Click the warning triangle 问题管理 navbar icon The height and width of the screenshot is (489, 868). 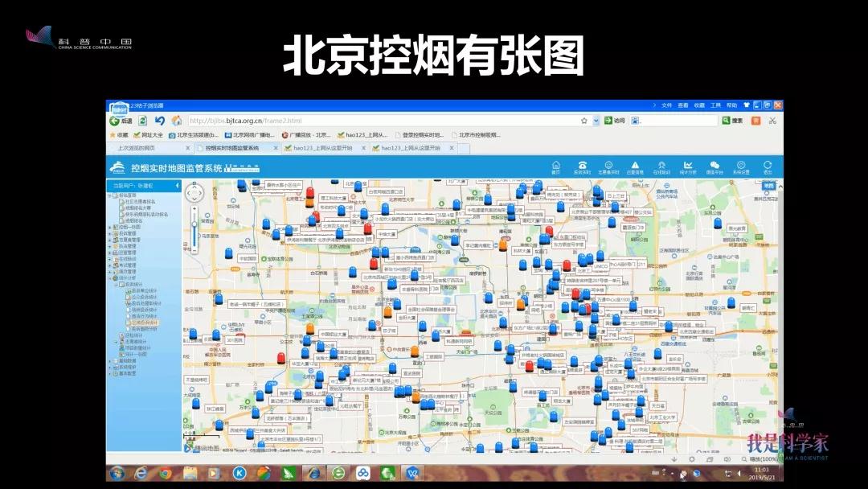point(635,164)
